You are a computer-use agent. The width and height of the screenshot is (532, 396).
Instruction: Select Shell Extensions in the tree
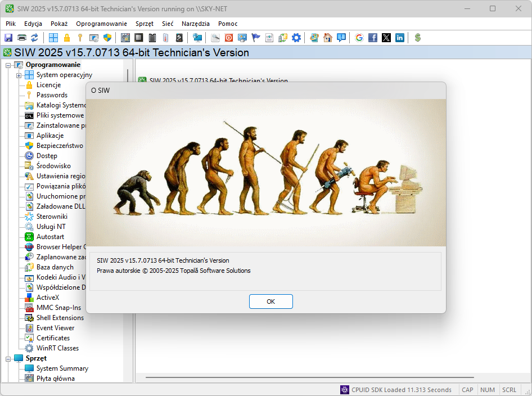pyautogui.click(x=60, y=318)
